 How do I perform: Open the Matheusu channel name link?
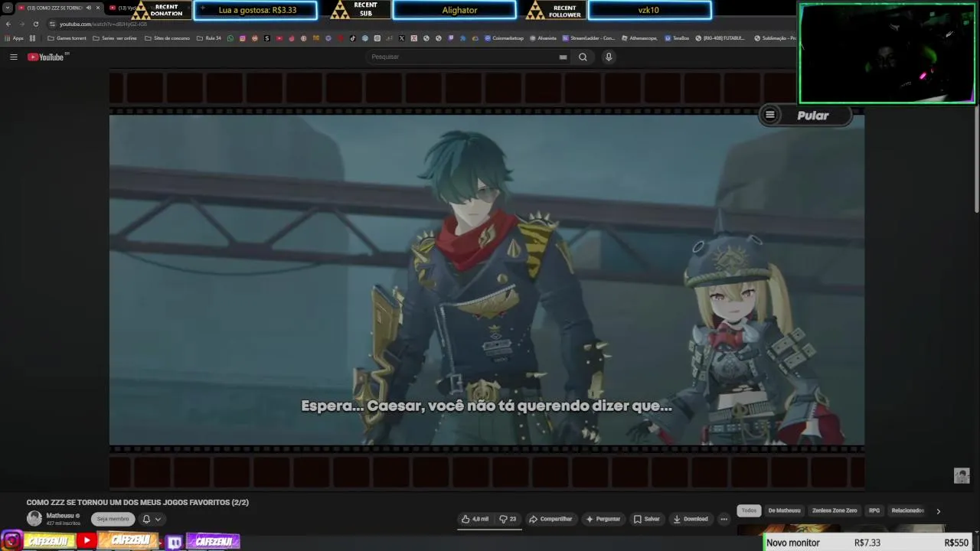point(60,516)
